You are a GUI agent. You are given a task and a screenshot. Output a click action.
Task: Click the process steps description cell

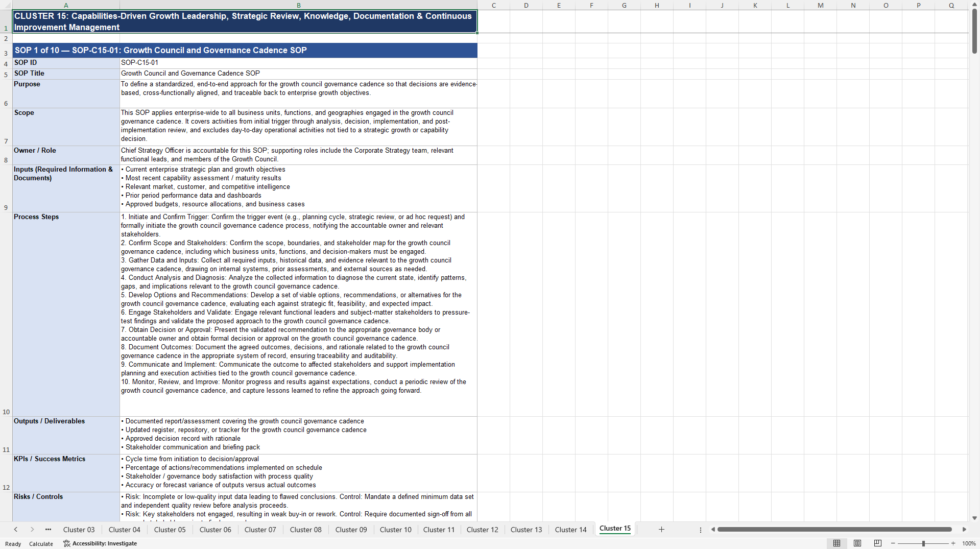(x=298, y=314)
